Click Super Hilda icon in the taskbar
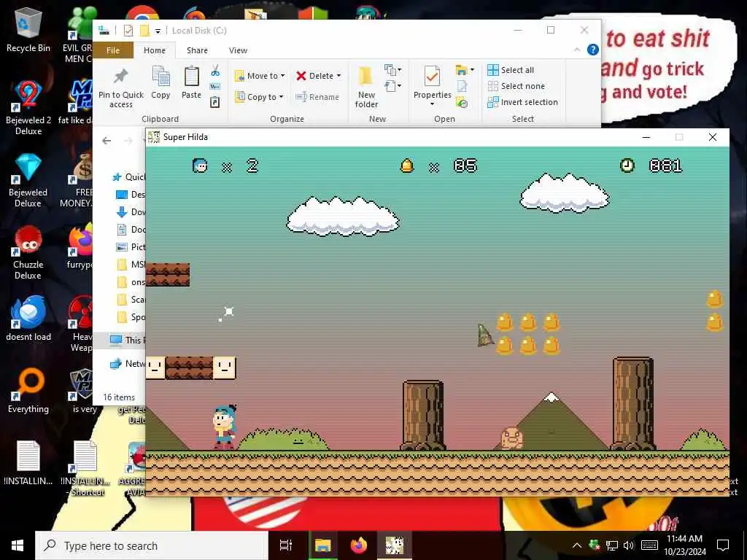The width and height of the screenshot is (747, 560). point(395,545)
